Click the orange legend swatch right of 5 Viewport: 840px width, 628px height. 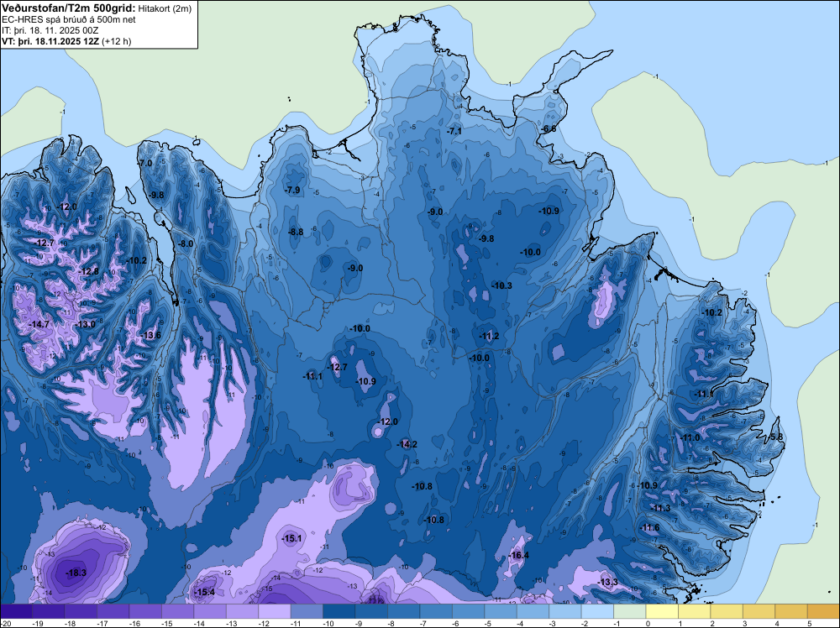point(823,611)
